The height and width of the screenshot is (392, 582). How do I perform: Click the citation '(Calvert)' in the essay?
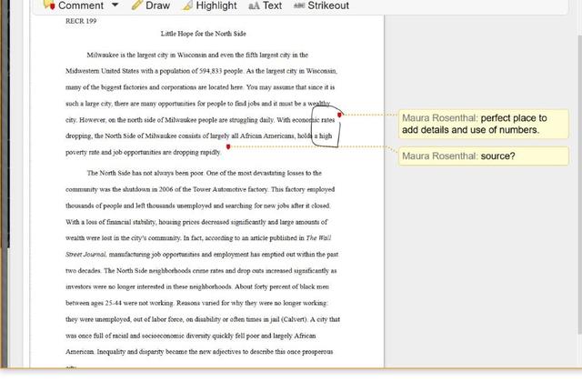click(295, 319)
